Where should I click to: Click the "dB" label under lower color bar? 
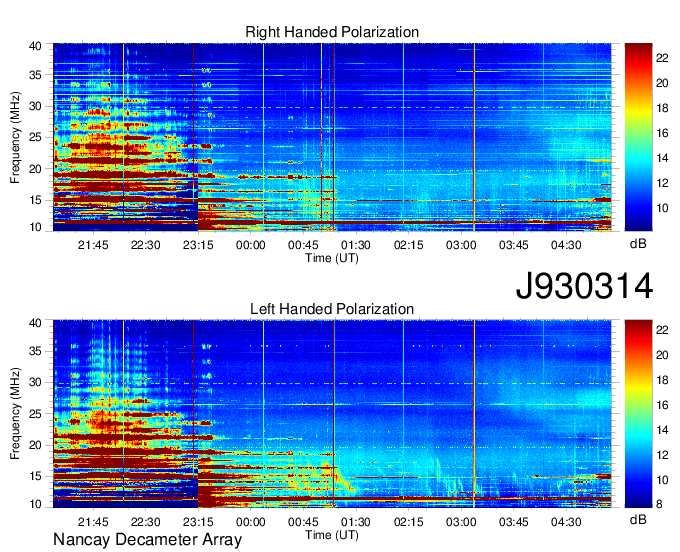pyautogui.click(x=638, y=519)
